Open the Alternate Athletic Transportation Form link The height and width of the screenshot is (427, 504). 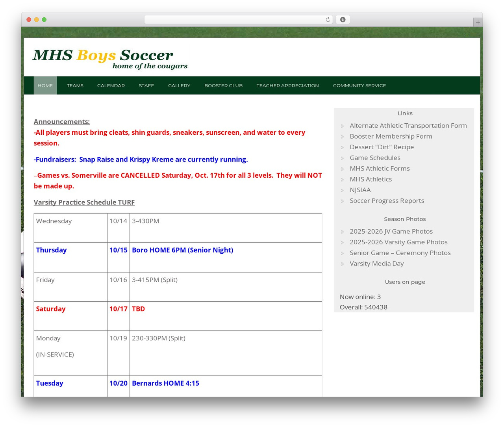click(408, 126)
